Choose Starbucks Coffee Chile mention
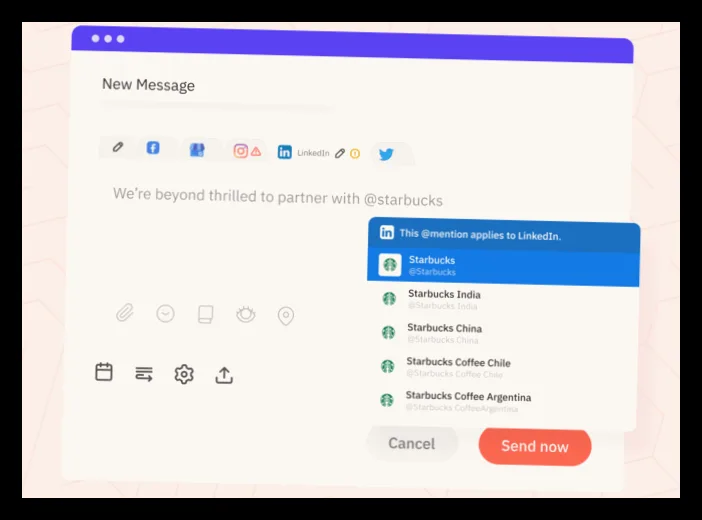 click(x=501, y=367)
